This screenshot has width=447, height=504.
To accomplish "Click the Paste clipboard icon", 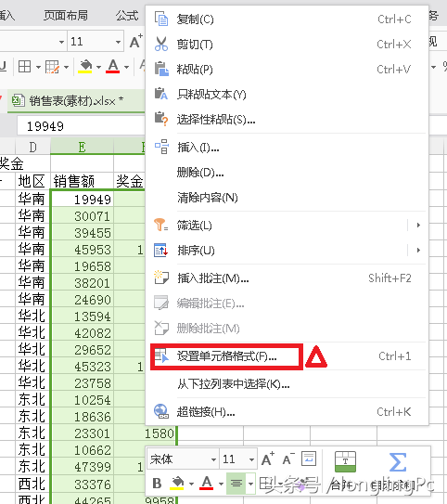I will pyautogui.click(x=161, y=69).
